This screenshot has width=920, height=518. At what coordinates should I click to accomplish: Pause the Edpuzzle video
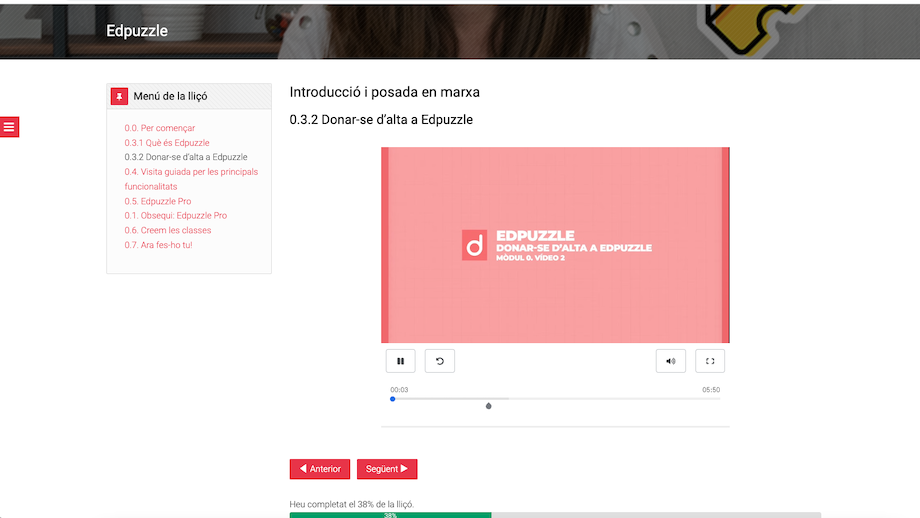coord(400,361)
